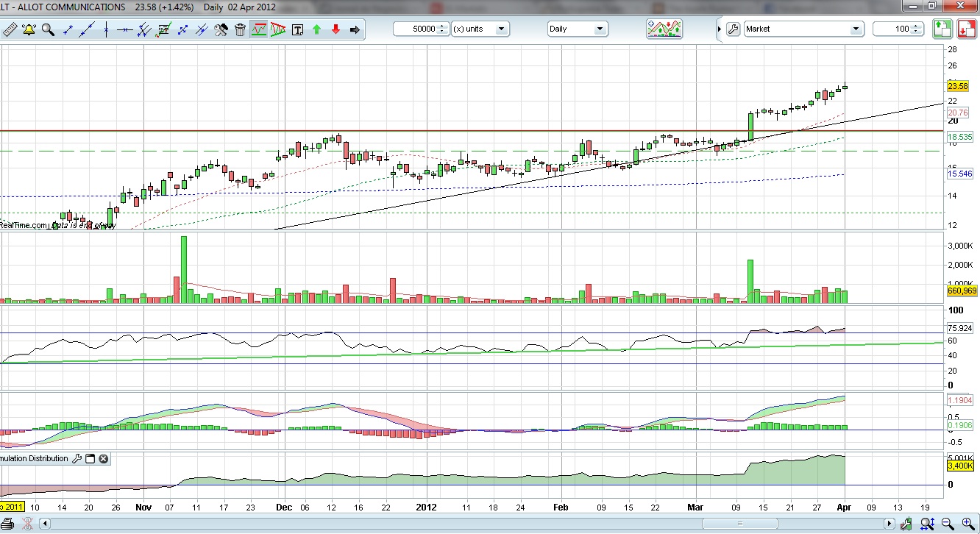
Task: Open the hammer and wrench settings
Action: [221, 29]
